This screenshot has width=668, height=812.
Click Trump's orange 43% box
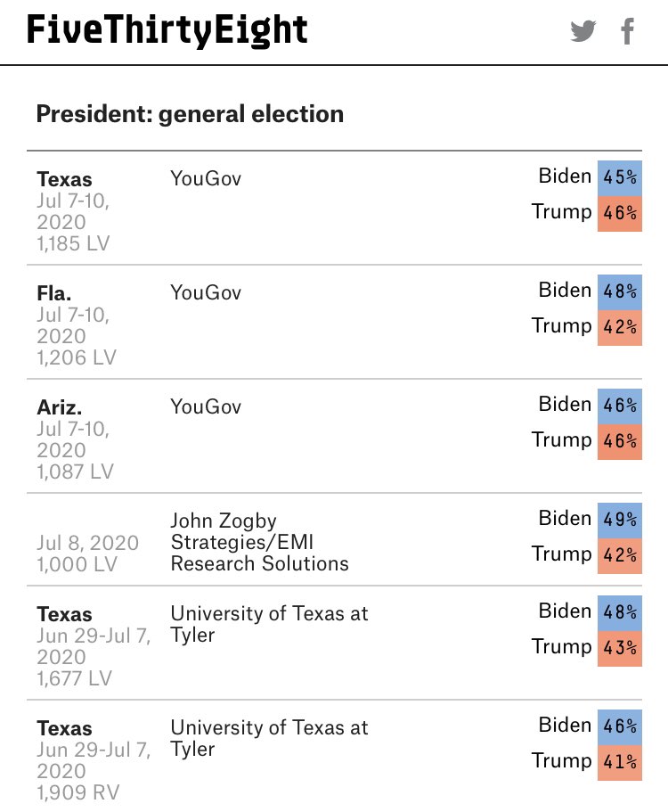pos(619,648)
